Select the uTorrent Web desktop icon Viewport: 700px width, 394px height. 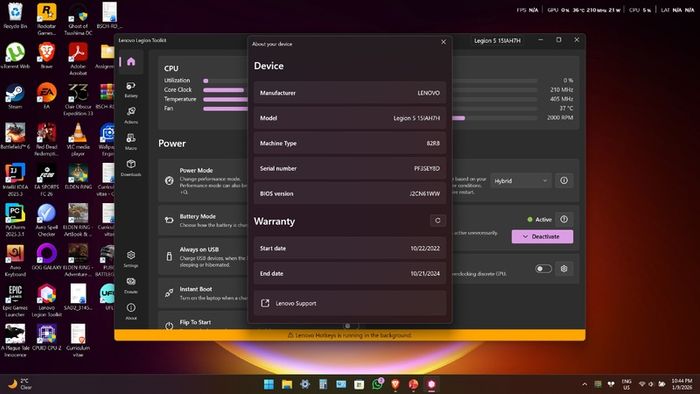15,56
